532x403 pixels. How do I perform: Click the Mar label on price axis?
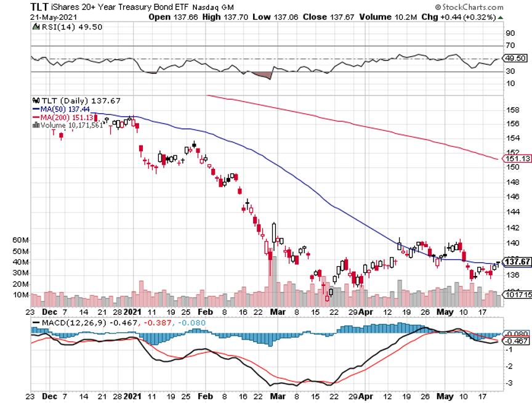point(278,312)
